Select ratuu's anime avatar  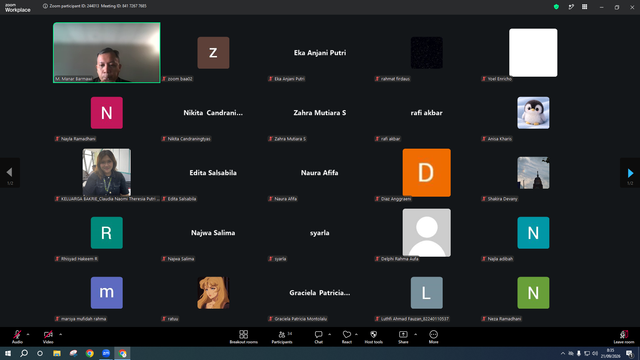[213, 293]
